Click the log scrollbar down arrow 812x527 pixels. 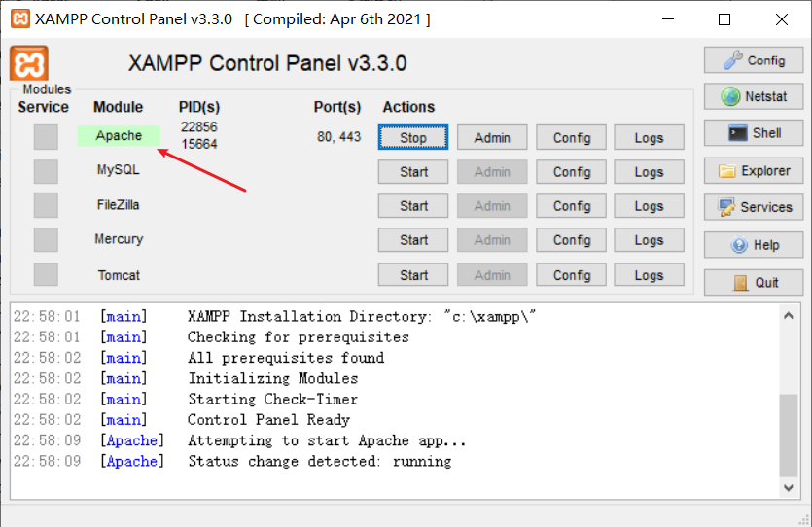[x=789, y=487]
